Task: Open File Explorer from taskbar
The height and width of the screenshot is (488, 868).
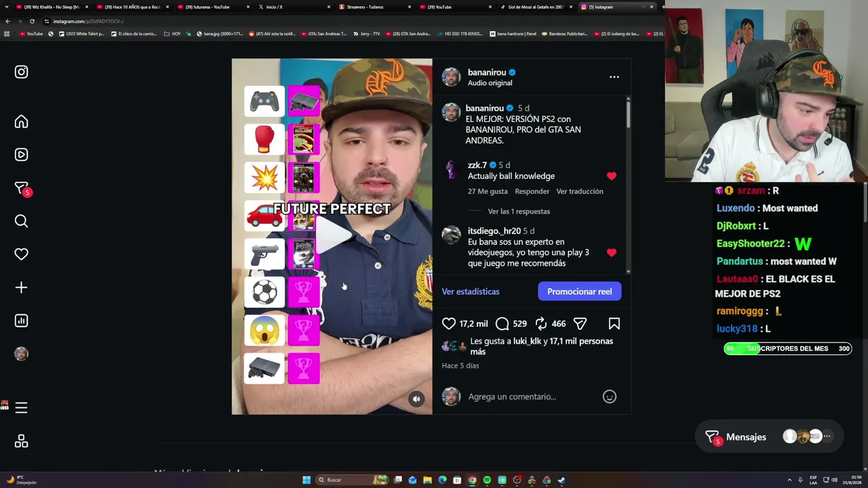Action: click(427, 480)
